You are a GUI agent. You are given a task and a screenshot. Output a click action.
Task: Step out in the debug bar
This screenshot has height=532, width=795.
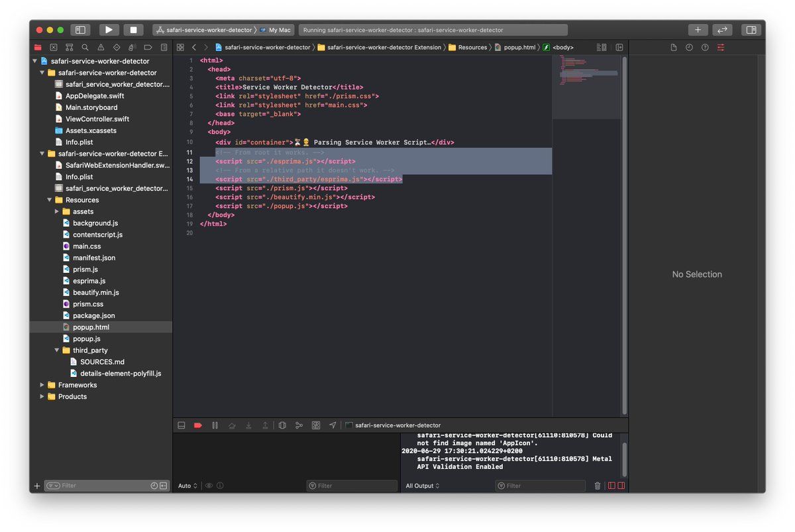[266, 425]
